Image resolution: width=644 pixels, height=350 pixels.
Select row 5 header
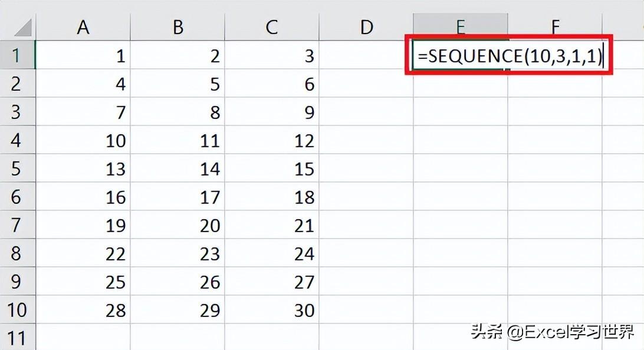pos(17,169)
